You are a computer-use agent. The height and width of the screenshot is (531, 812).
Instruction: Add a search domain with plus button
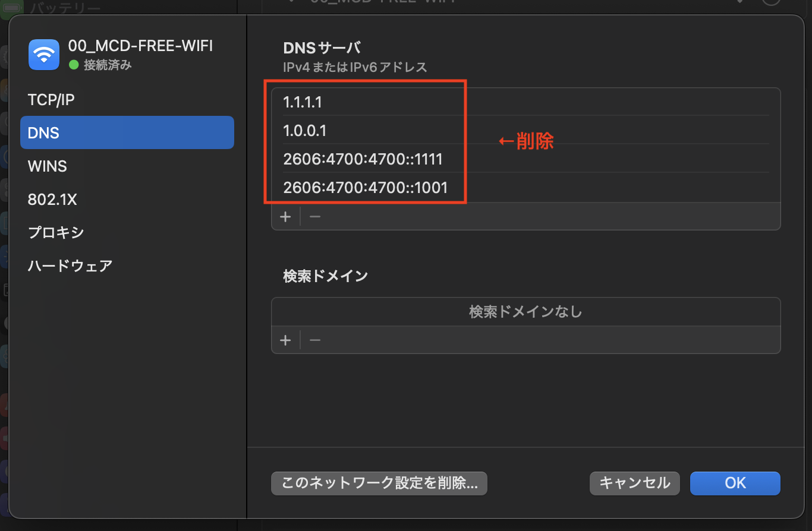pyautogui.click(x=285, y=340)
